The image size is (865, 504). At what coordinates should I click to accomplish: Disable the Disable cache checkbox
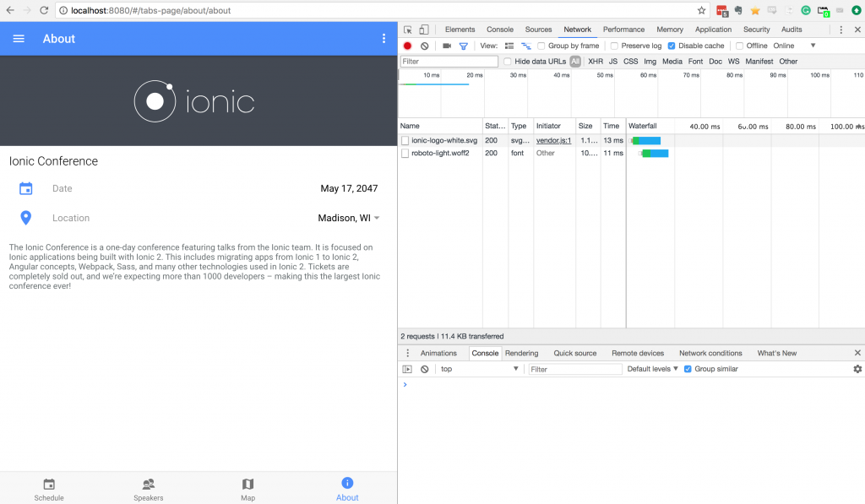click(x=672, y=46)
